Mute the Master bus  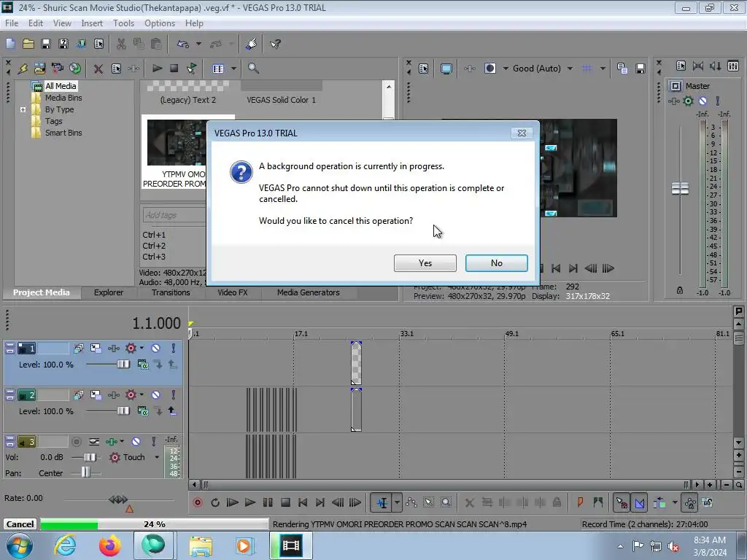click(x=703, y=101)
